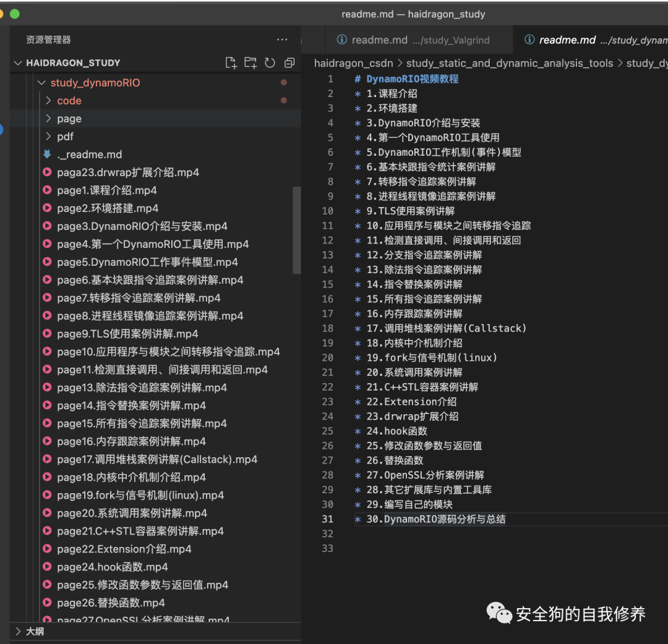Click line number 33 in gutter
This screenshot has height=644, width=668.
click(x=327, y=548)
